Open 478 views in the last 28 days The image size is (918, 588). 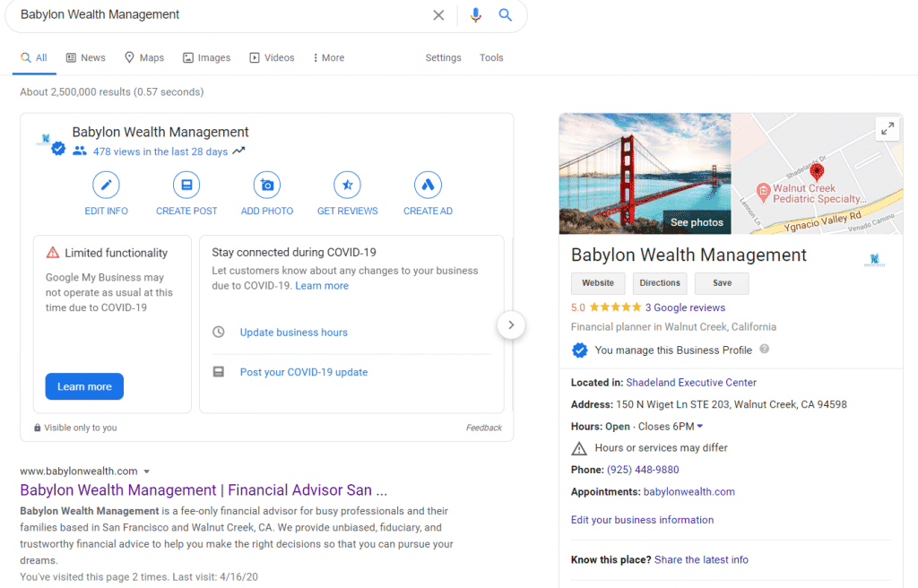pyautogui.click(x=160, y=151)
